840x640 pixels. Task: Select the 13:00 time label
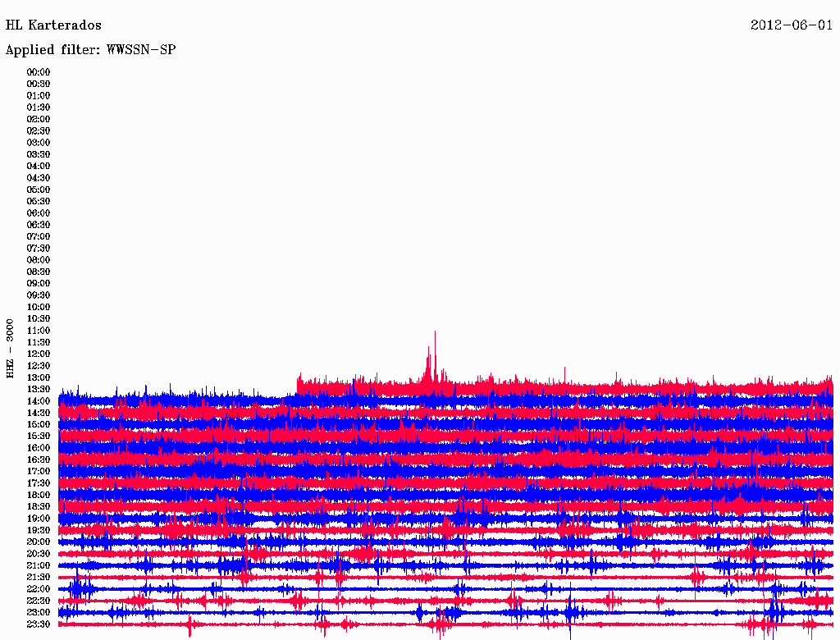click(39, 378)
